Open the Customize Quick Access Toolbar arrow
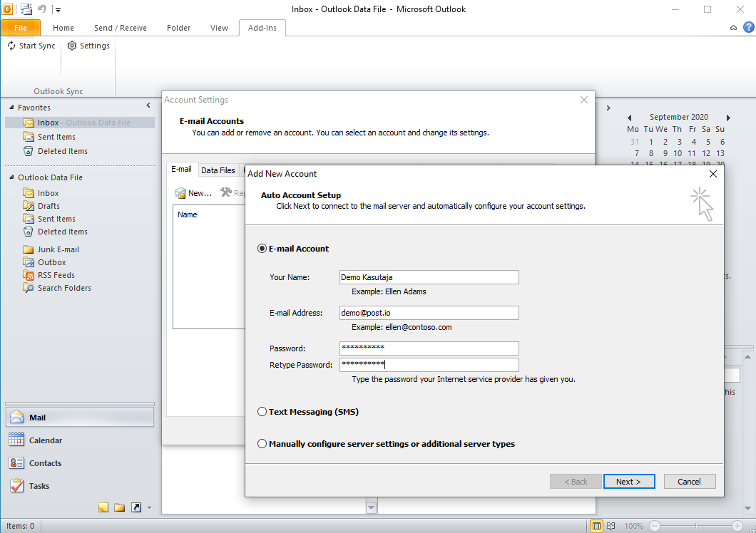The height and width of the screenshot is (533, 756). click(x=58, y=9)
